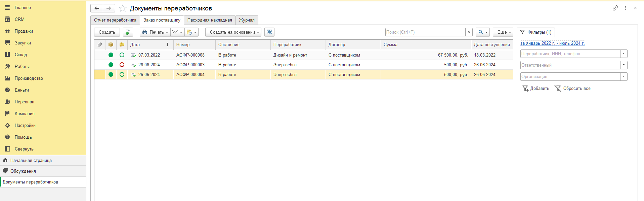Click the Создать button
644x201 pixels.
coord(107,32)
